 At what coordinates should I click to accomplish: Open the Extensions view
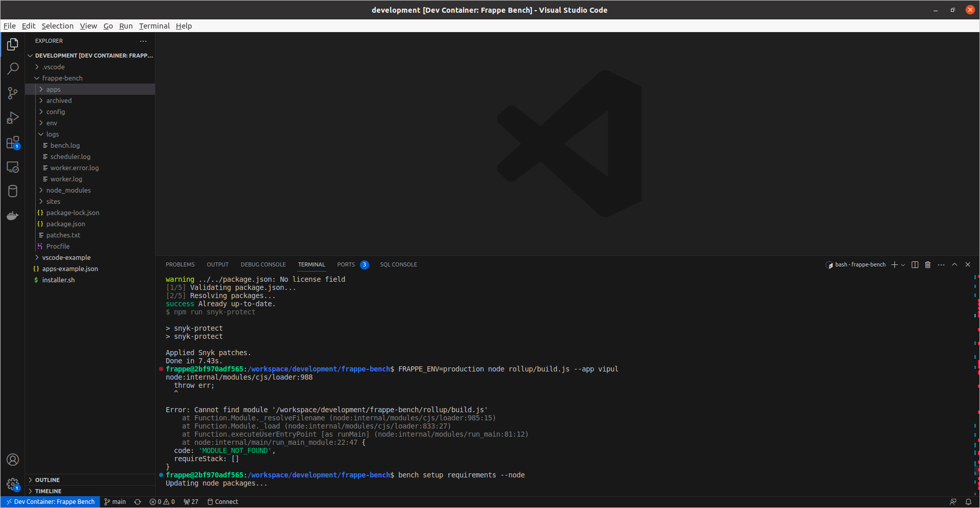13,142
